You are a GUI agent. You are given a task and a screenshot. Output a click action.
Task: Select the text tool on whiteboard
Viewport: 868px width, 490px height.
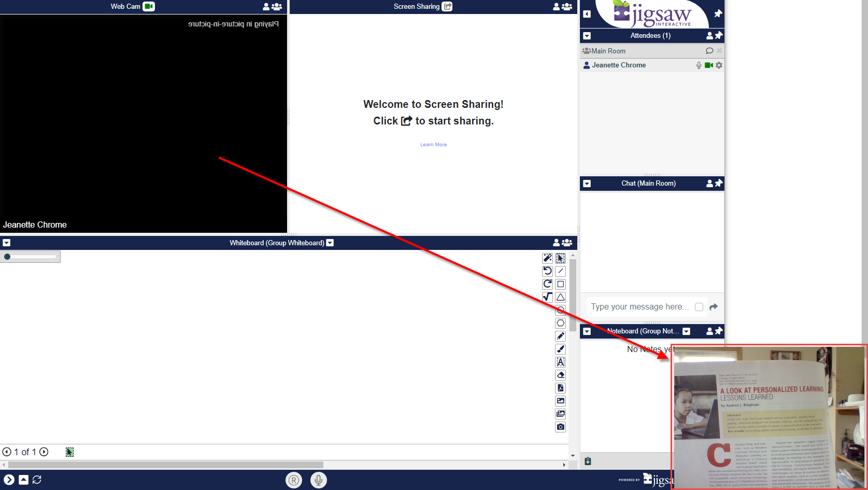pos(560,362)
